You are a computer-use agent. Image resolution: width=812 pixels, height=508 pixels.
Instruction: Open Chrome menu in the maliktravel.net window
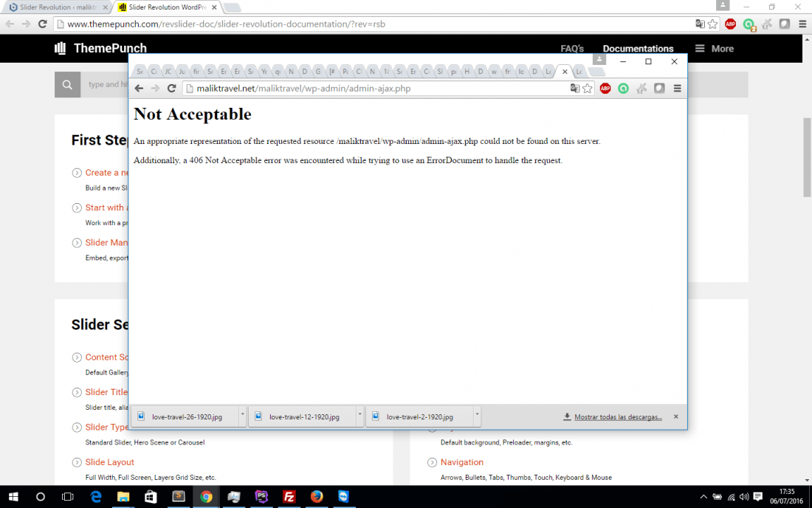(678, 89)
